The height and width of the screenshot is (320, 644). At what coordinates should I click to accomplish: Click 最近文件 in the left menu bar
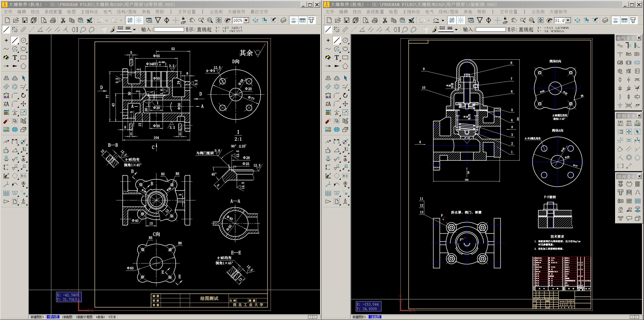pyautogui.click(x=259, y=12)
